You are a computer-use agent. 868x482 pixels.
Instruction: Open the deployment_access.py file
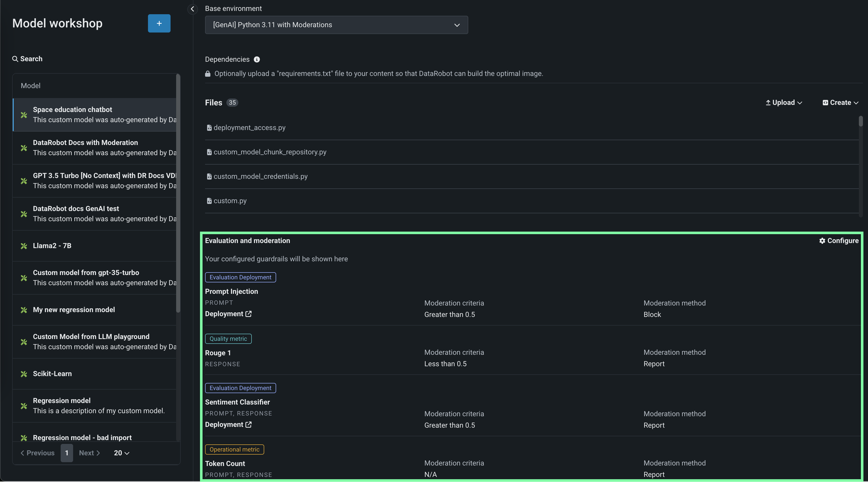pos(249,128)
